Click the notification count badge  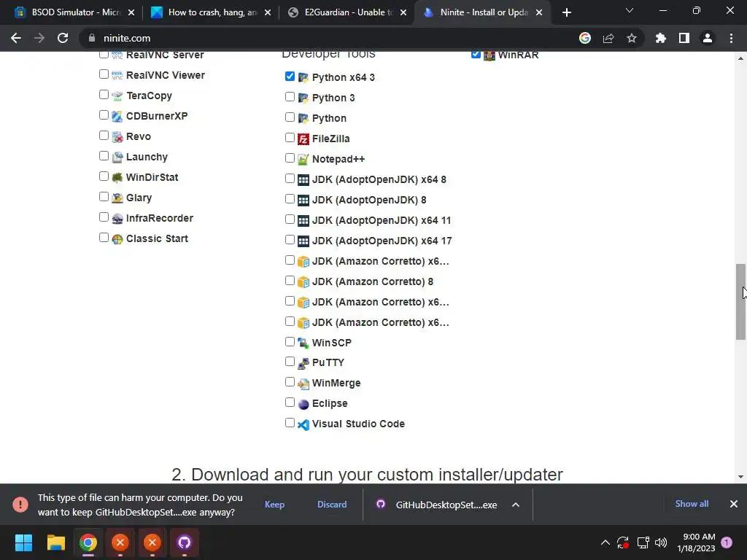pyautogui.click(x=727, y=542)
